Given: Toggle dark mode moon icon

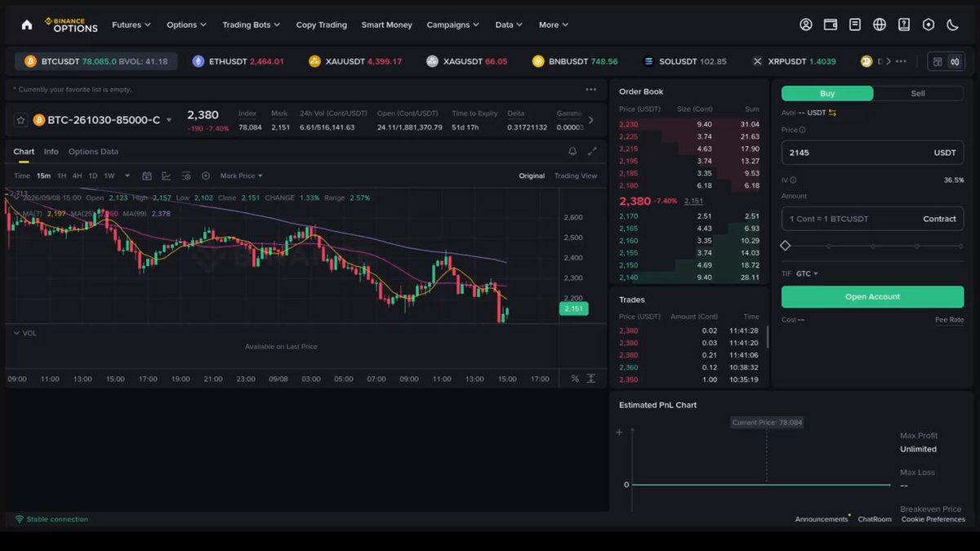Looking at the screenshot, I should tap(953, 24).
